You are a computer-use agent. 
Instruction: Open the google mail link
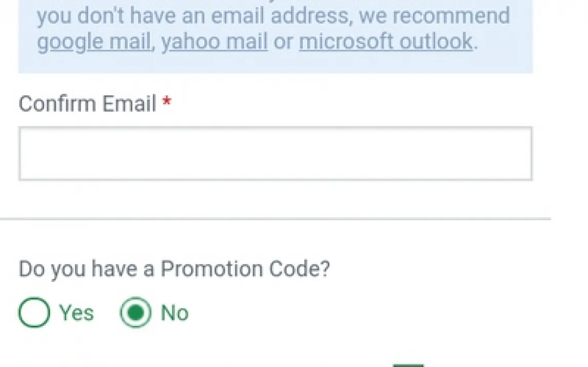[93, 42]
